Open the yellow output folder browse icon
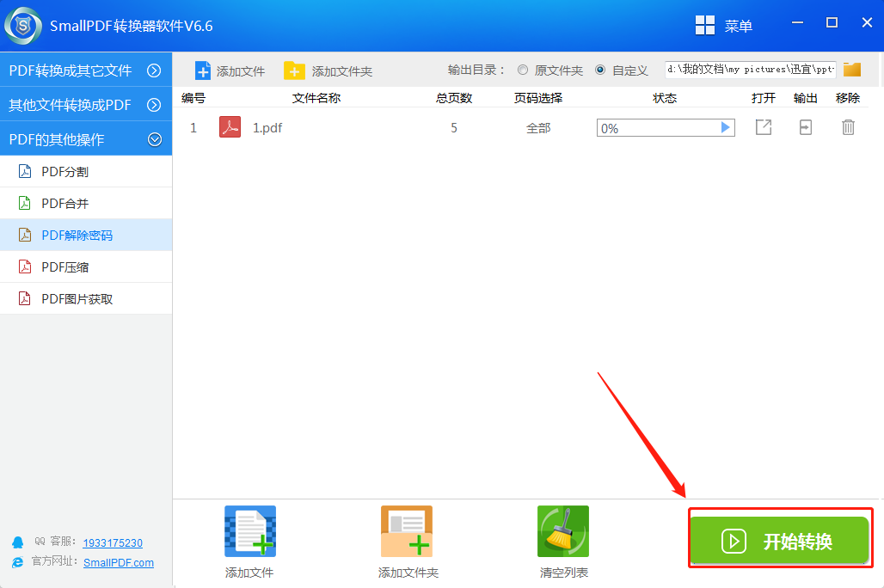The height and width of the screenshot is (588, 884). 852,70
